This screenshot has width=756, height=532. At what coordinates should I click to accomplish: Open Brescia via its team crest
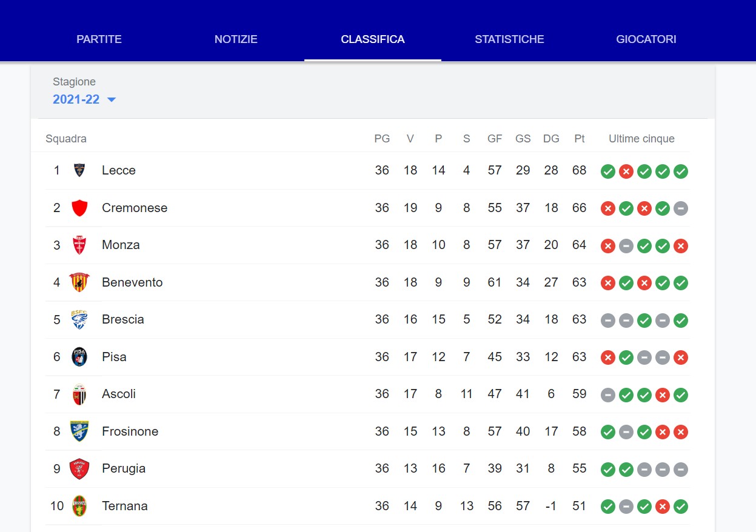coord(79,319)
